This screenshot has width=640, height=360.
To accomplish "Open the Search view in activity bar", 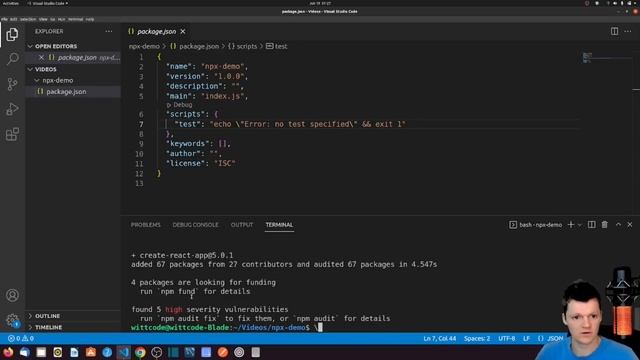I will tap(12, 59).
